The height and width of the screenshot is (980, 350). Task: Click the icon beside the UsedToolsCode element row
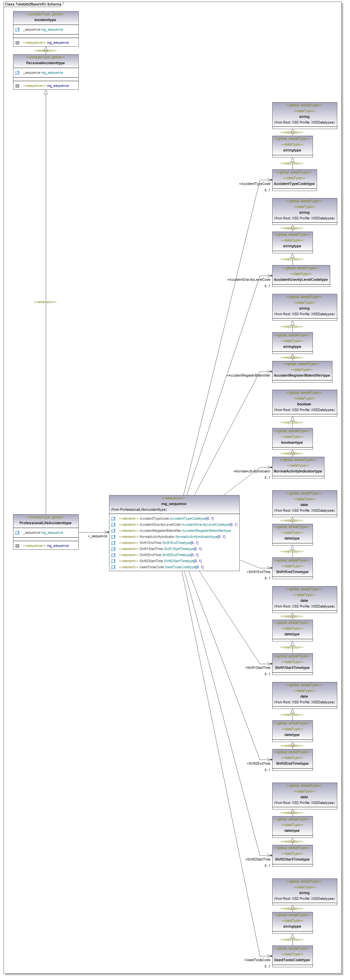[x=113, y=567]
